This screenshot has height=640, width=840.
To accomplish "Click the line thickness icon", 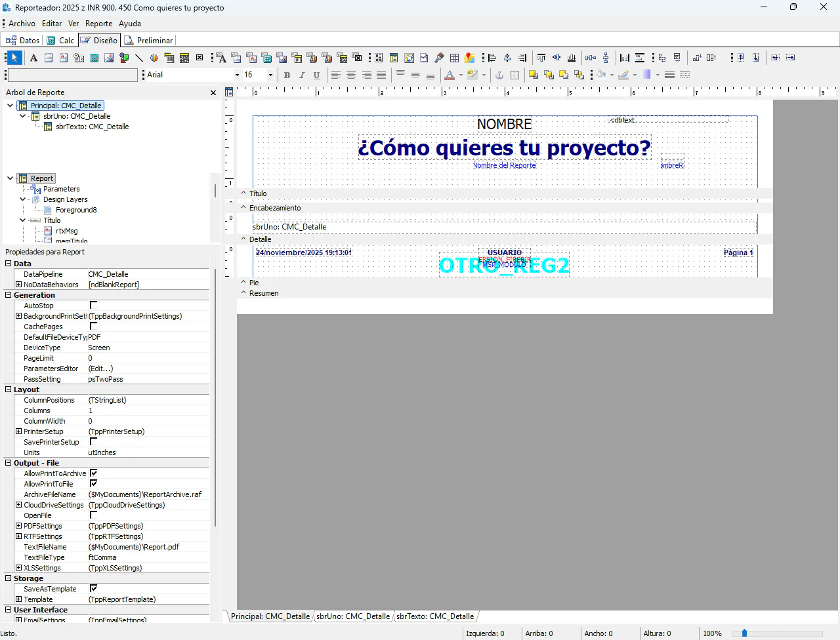I will [669, 75].
